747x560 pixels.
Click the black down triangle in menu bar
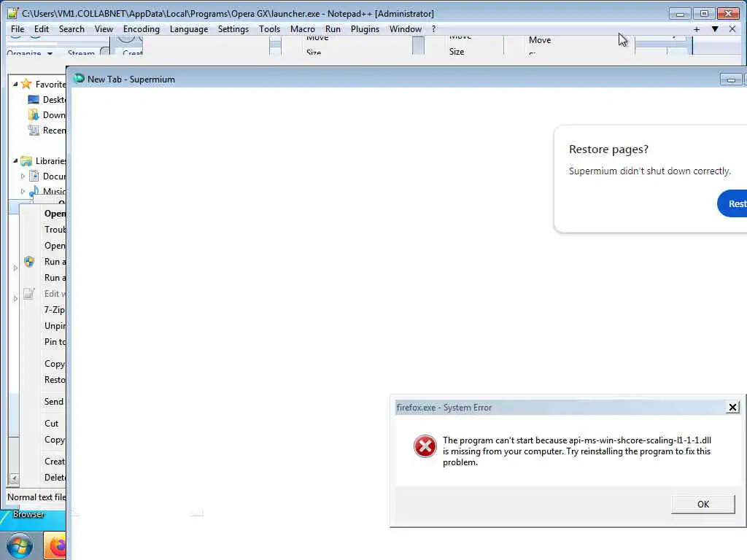(715, 29)
